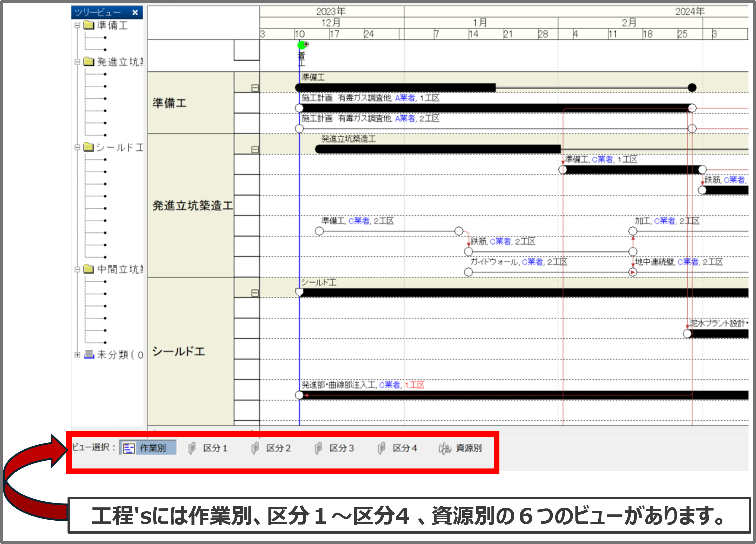The image size is (756, 544).
Task: Click start node of 鉄筋 C業者 2工区 task
Action: click(x=468, y=251)
